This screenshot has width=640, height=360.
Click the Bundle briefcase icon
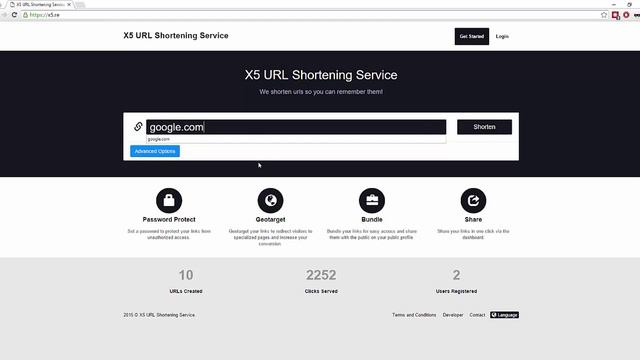(372, 200)
